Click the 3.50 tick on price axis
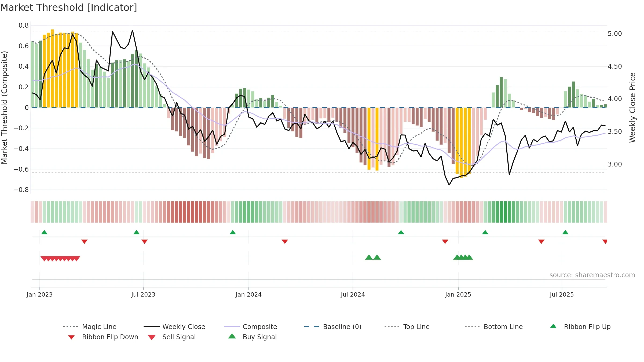The image size is (644, 362). [615, 132]
